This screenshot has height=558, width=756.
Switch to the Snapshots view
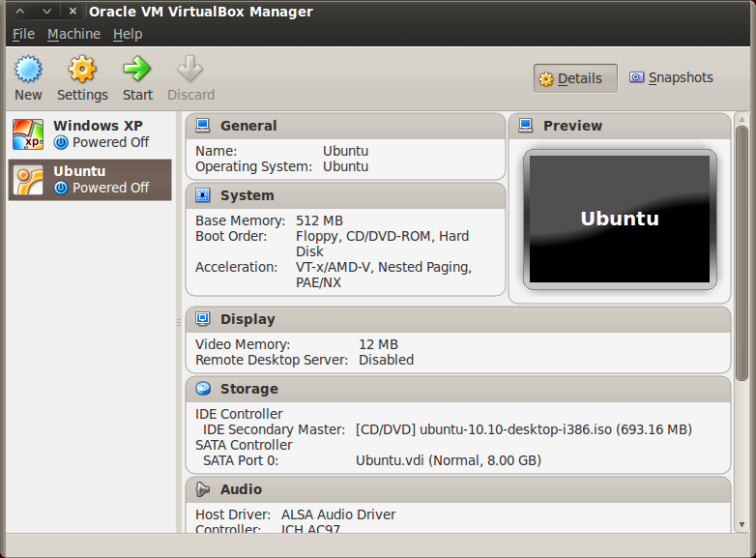pyautogui.click(x=672, y=77)
